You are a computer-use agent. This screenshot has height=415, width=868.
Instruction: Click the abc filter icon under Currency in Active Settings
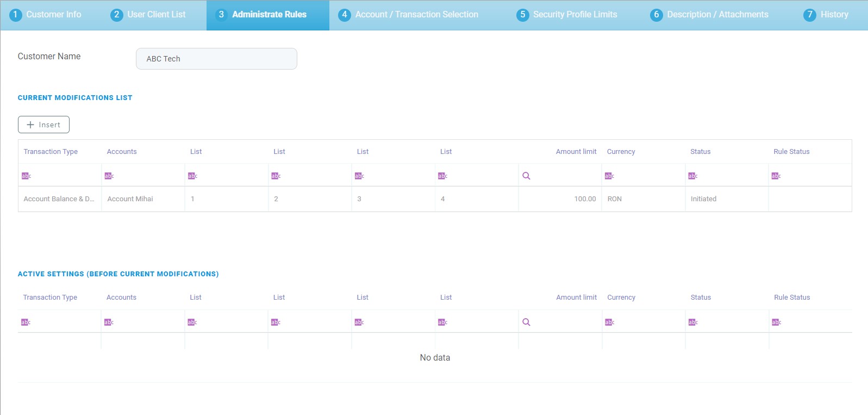pyautogui.click(x=609, y=322)
